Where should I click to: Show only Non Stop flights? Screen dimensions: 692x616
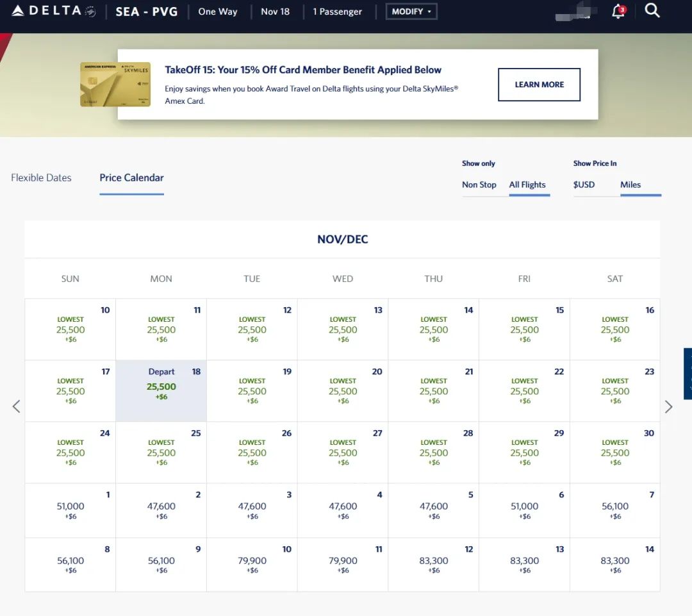click(x=479, y=185)
